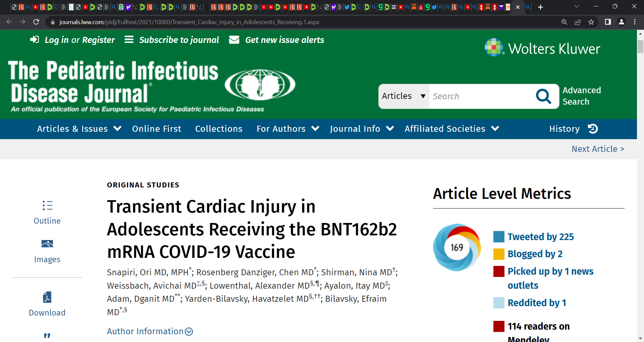The image size is (644, 342).
Task: Click the envelope icon for issue alerts
Action: pos(234,40)
